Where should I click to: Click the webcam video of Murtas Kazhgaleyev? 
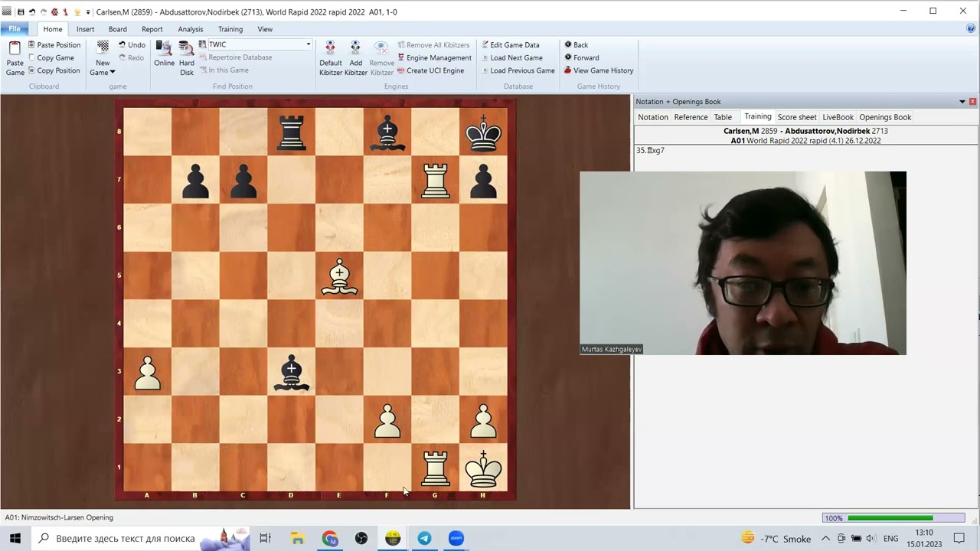pos(743,263)
